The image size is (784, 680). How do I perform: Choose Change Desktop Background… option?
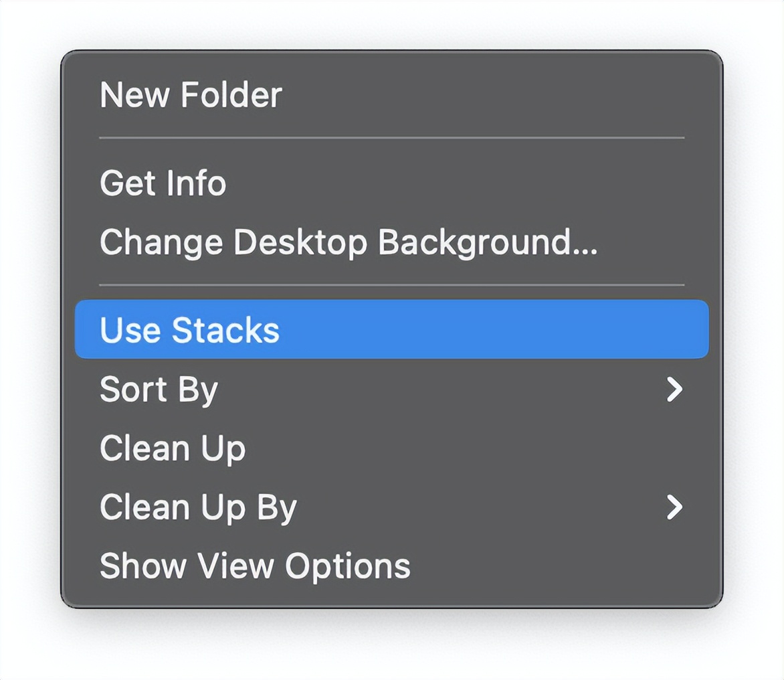pos(348,242)
